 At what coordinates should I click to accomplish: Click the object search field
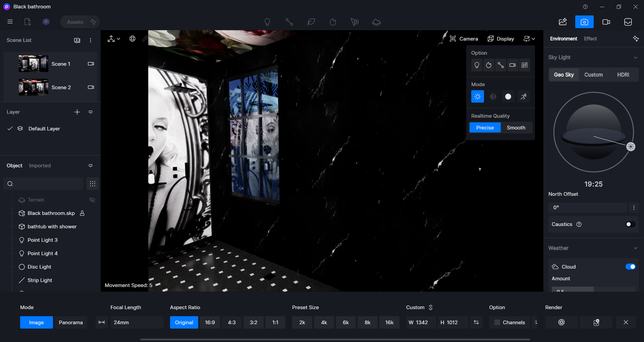(43, 184)
